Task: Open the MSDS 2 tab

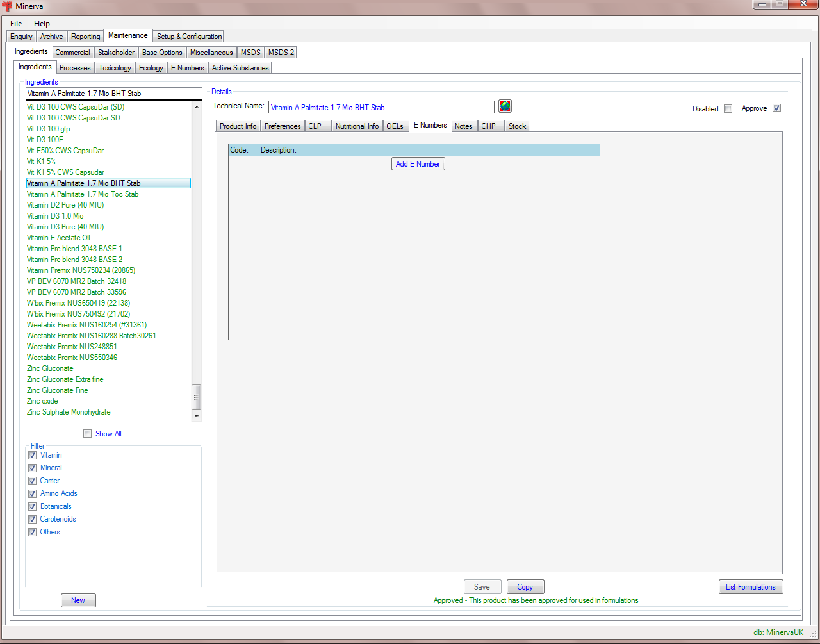Action: (x=281, y=53)
